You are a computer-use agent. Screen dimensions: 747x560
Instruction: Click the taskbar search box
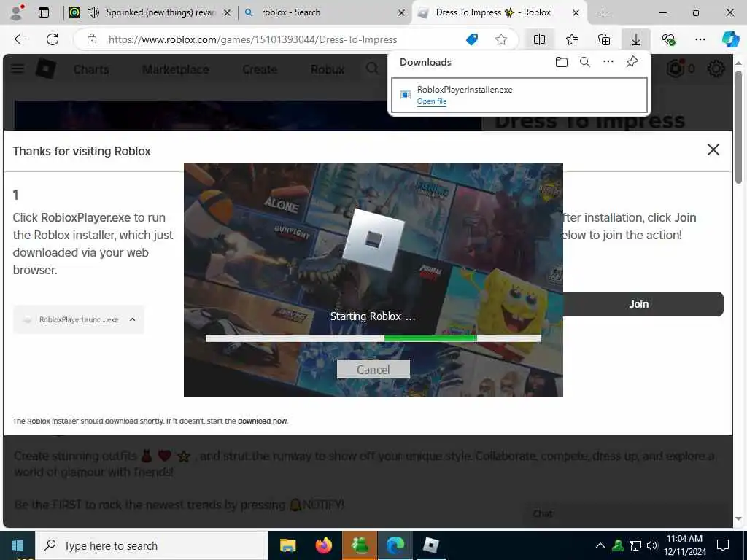pos(152,545)
